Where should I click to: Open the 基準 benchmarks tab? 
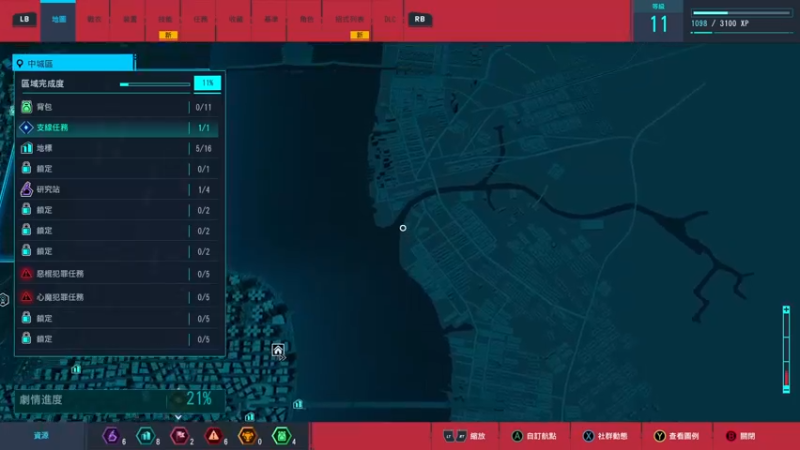click(x=271, y=19)
